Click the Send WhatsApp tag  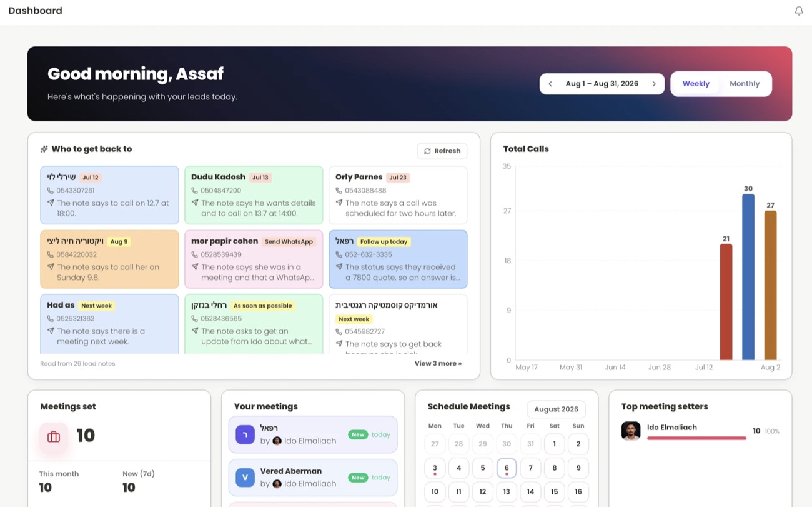289,242
